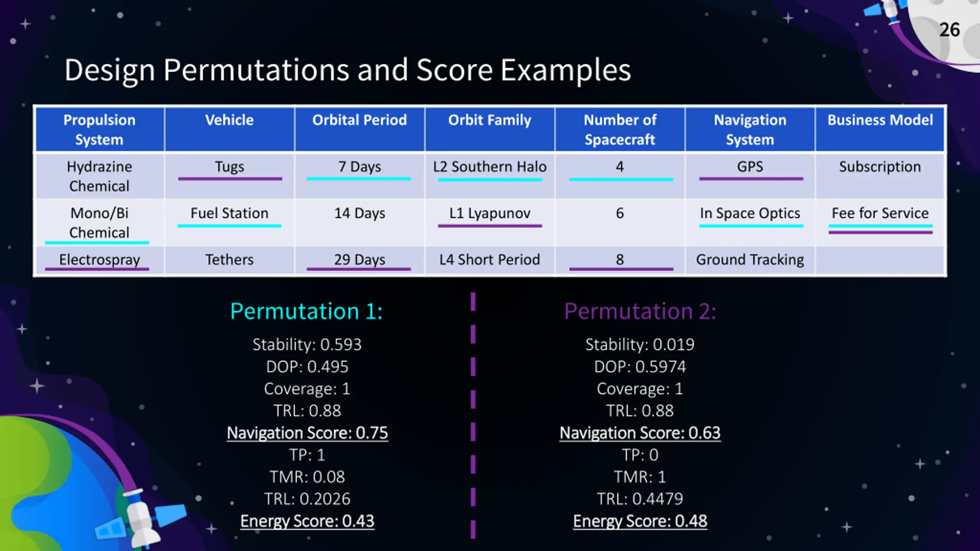Click the 'L2 Southern Halo' cell

[490, 176]
